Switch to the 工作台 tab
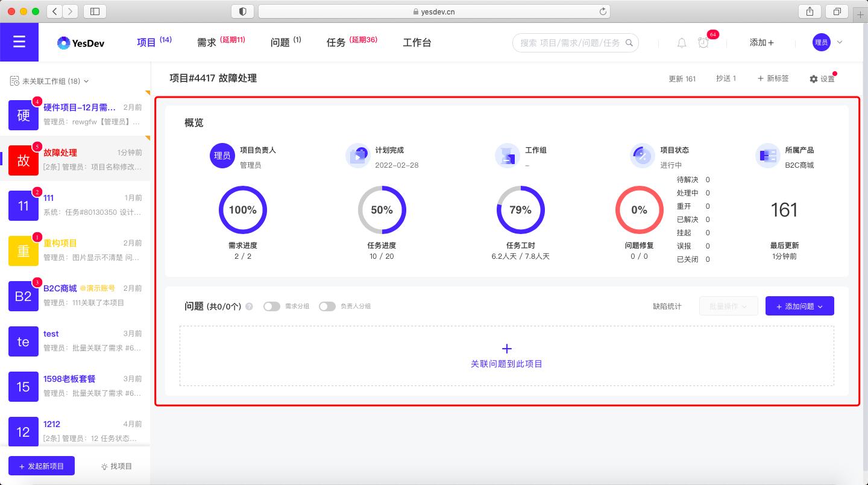 [417, 42]
